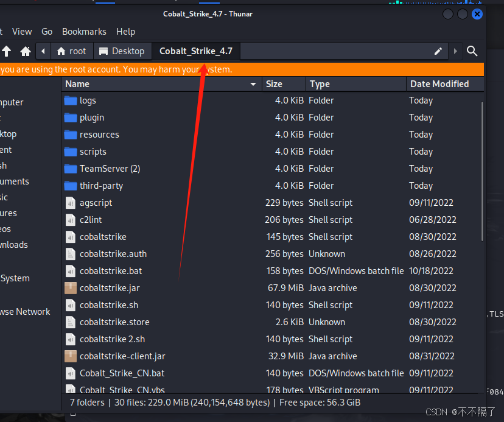The image size is (504, 422).
Task: Select the resources folder icon
Action: [x=71, y=135]
